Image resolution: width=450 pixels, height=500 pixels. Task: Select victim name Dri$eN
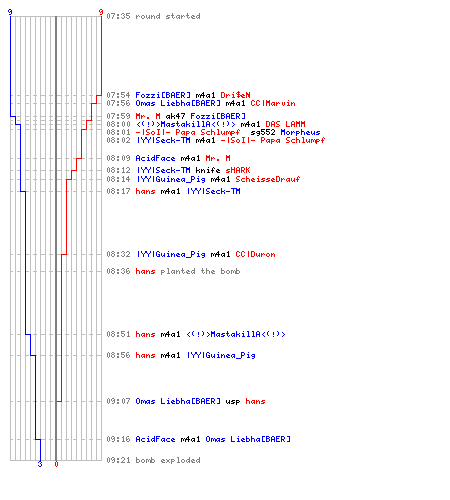(x=235, y=95)
